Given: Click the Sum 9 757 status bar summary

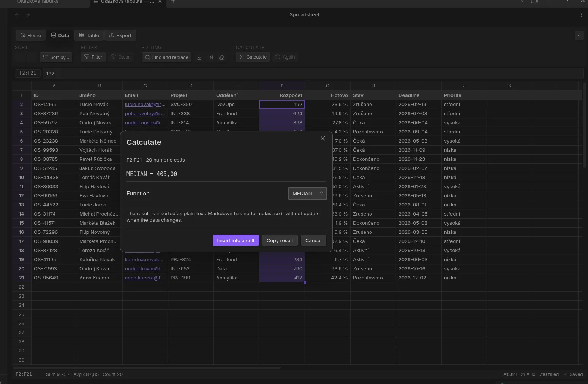Looking at the screenshot, I should click(x=84, y=374).
